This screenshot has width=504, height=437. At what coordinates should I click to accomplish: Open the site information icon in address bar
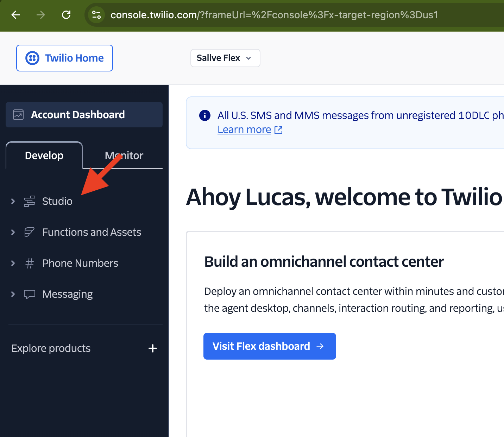[x=96, y=15]
